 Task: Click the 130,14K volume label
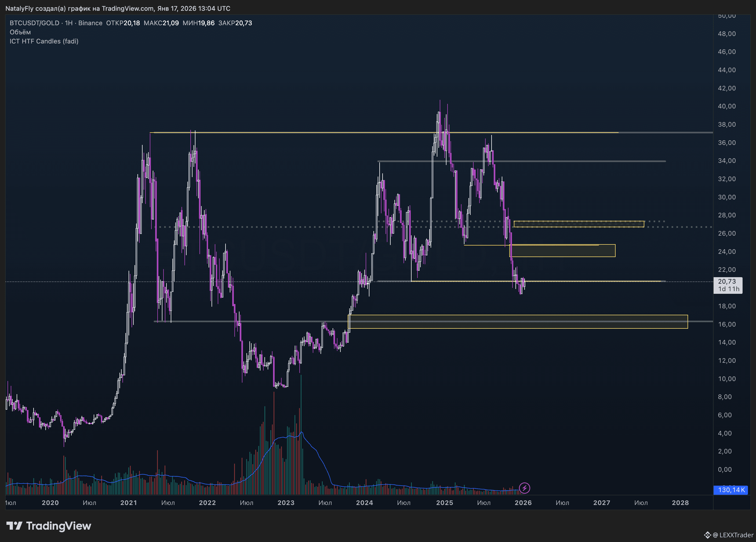click(731, 490)
